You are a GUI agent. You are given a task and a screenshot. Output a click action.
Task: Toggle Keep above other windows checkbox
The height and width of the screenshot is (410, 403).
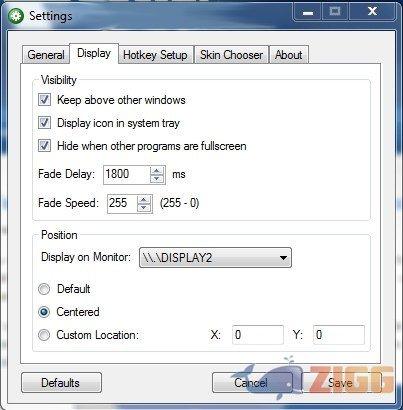(44, 100)
